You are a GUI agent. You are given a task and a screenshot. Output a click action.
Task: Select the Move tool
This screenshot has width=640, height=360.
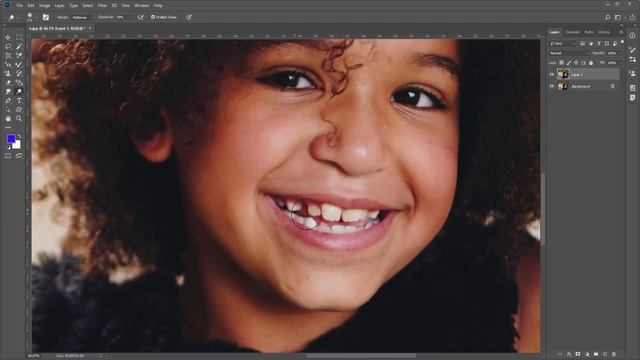click(8, 38)
